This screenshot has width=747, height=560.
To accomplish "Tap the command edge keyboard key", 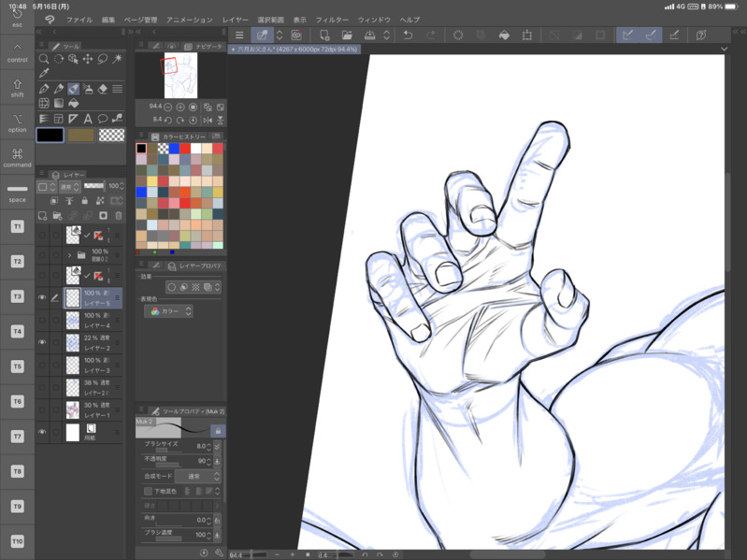I will pos(17,158).
